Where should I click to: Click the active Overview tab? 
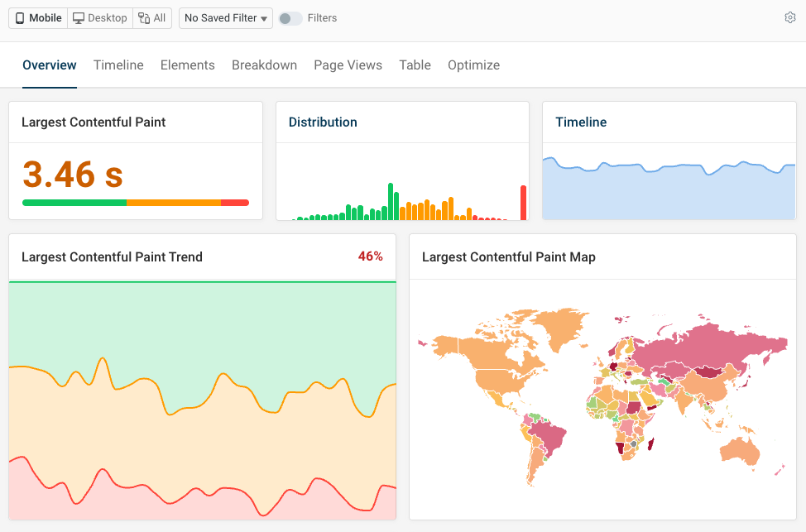pyautogui.click(x=49, y=65)
